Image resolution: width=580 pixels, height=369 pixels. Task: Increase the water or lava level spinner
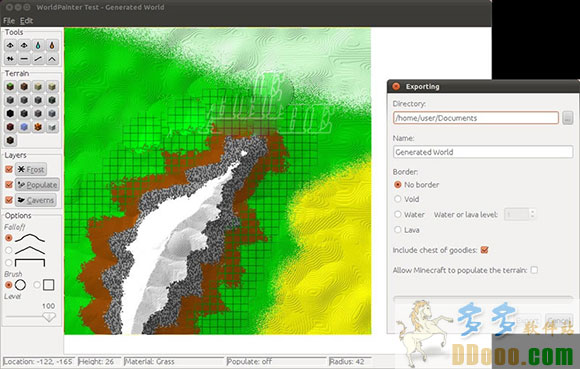(x=532, y=211)
